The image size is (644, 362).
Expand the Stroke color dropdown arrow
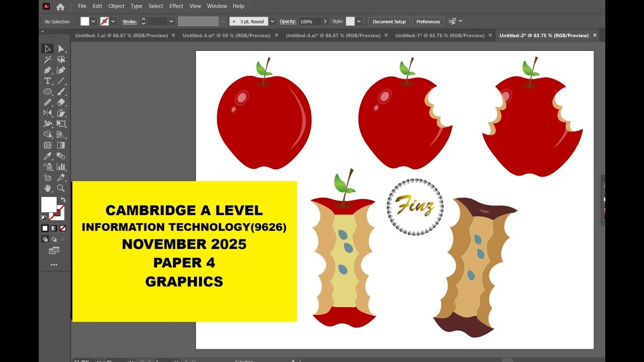(x=113, y=22)
